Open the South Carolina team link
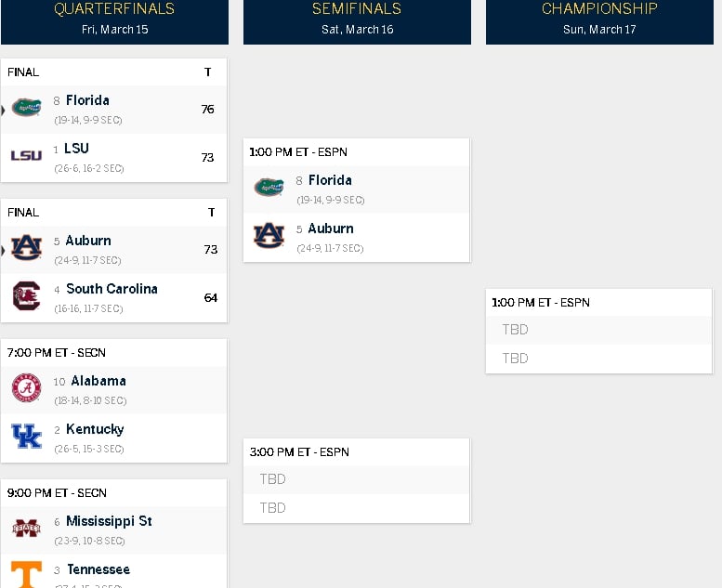This screenshot has width=722, height=588. point(112,289)
